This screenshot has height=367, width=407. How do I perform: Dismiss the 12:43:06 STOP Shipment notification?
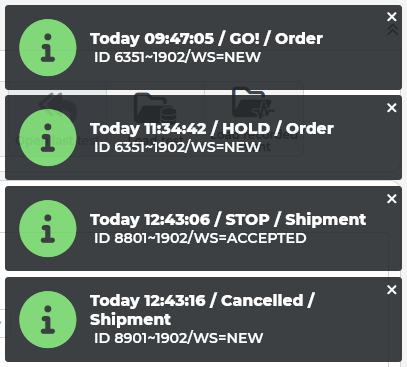pyautogui.click(x=392, y=199)
